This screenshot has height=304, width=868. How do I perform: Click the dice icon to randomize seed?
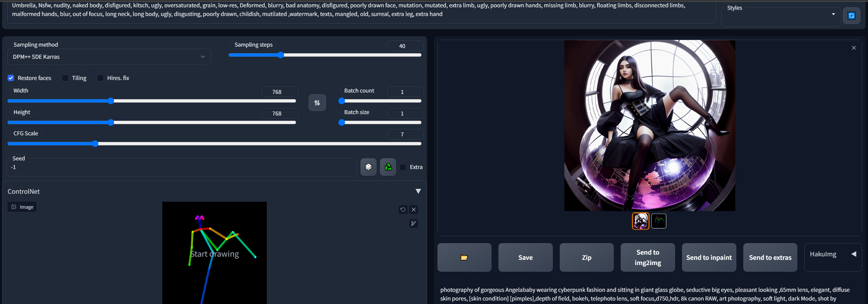(368, 167)
